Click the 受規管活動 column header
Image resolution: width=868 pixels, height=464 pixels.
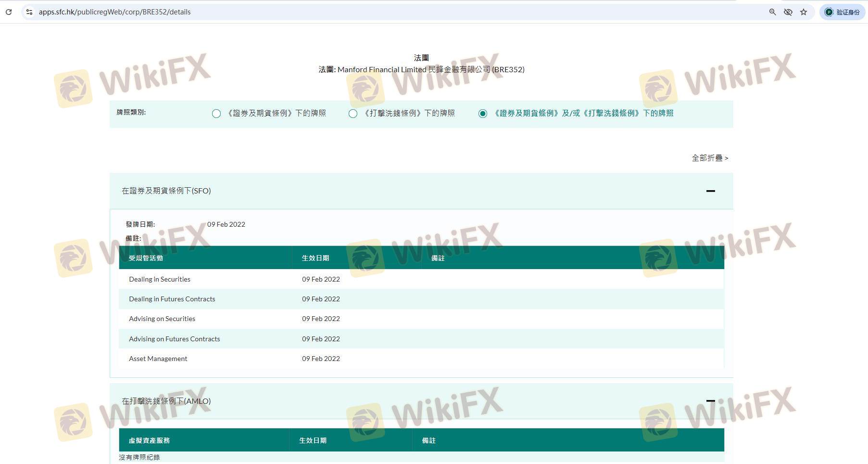click(146, 258)
